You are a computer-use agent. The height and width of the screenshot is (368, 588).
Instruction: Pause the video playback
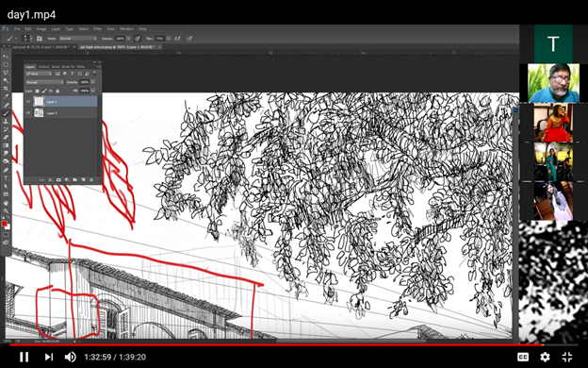pyautogui.click(x=24, y=357)
